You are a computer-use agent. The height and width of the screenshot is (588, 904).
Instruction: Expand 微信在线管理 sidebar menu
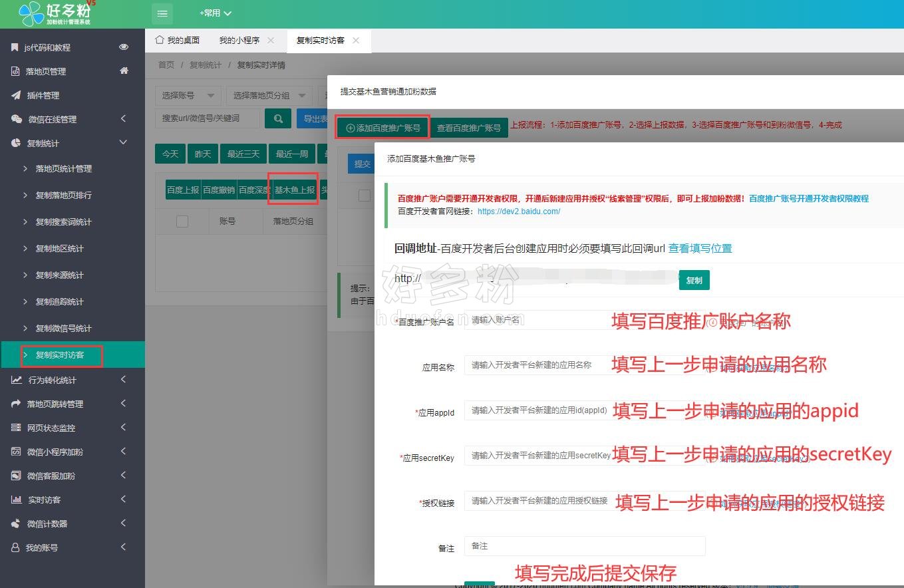73,119
